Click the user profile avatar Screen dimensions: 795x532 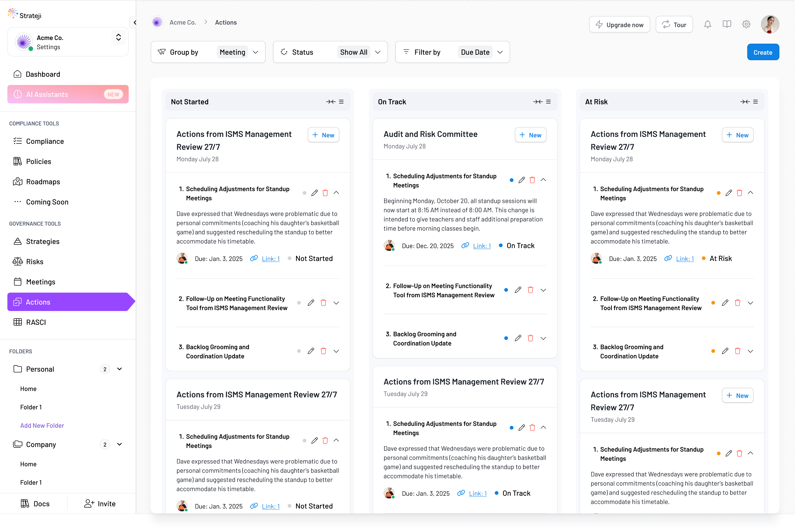[x=770, y=24]
